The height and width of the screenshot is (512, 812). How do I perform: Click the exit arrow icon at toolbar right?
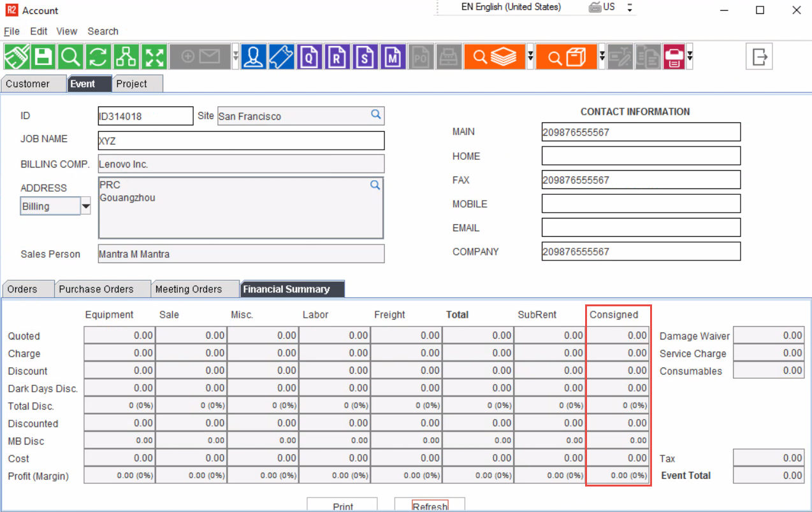point(759,57)
